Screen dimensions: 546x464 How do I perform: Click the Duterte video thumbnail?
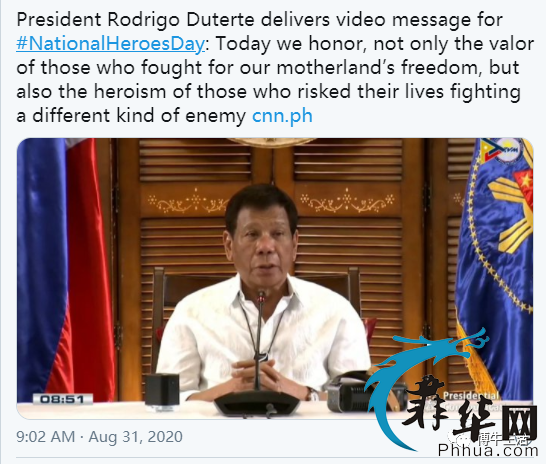275,278
